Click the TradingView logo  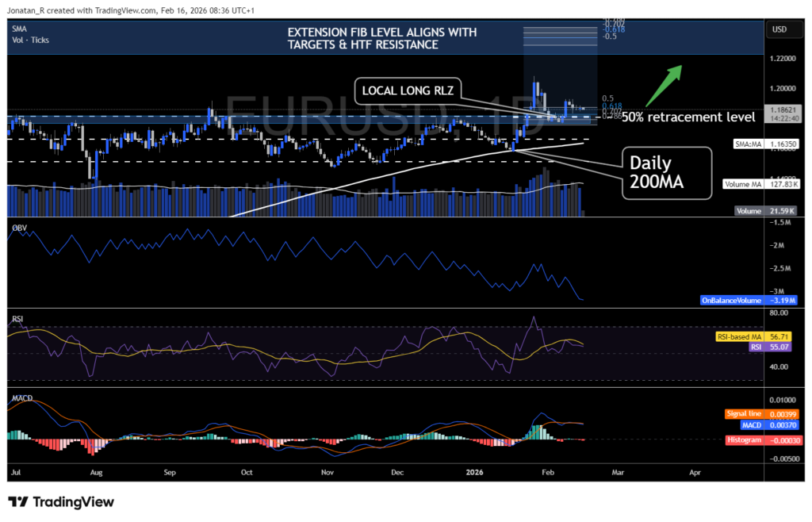(59, 502)
